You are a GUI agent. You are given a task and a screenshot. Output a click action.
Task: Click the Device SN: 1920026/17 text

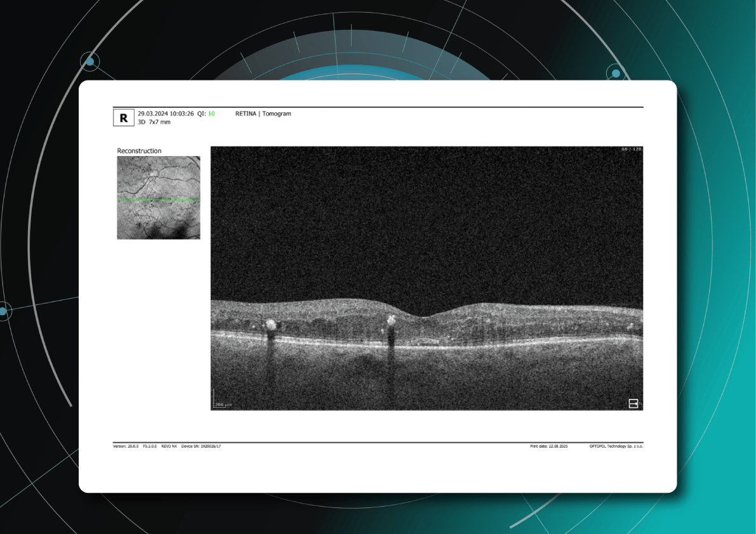(x=201, y=446)
